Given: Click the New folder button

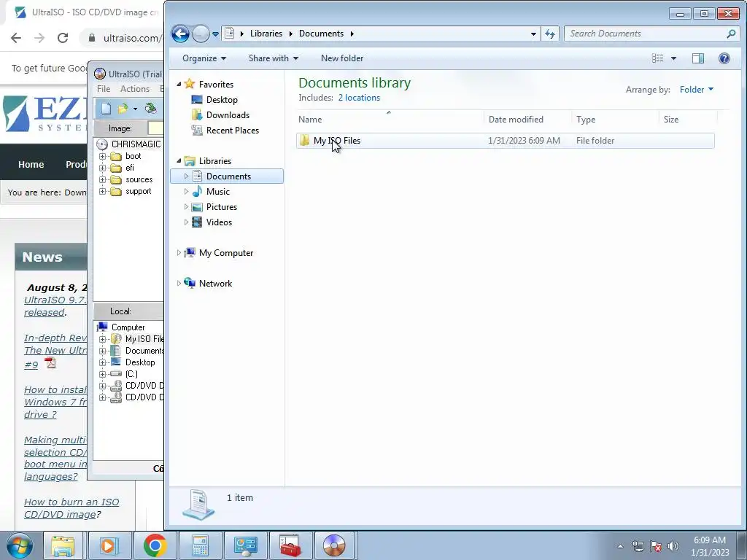Looking at the screenshot, I should coord(342,58).
